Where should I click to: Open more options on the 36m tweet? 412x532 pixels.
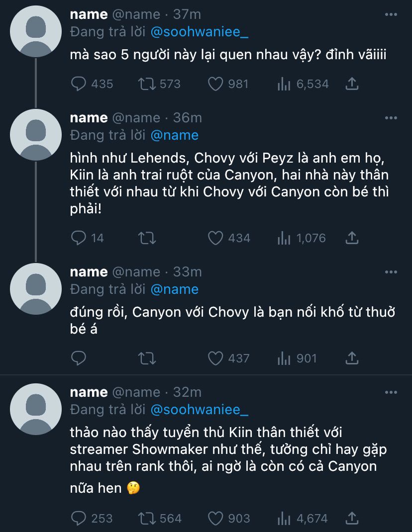(391, 118)
